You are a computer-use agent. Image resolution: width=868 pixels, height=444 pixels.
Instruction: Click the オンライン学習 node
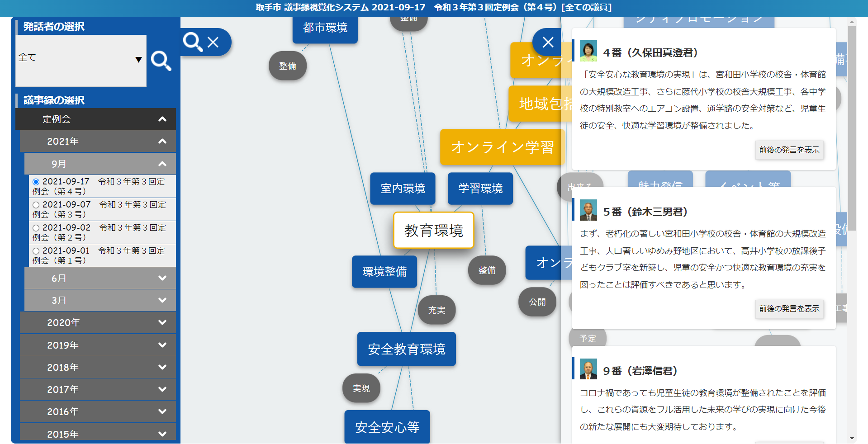(502, 146)
